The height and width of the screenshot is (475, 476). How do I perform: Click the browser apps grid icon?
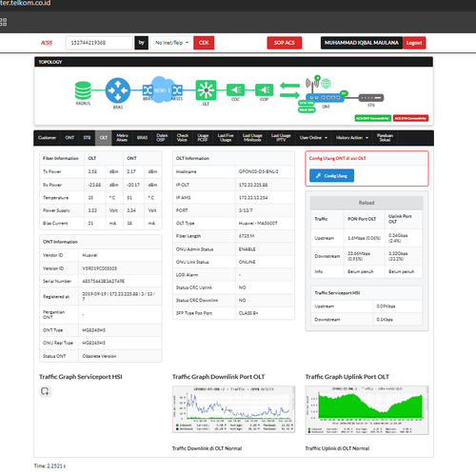(x=3, y=22)
